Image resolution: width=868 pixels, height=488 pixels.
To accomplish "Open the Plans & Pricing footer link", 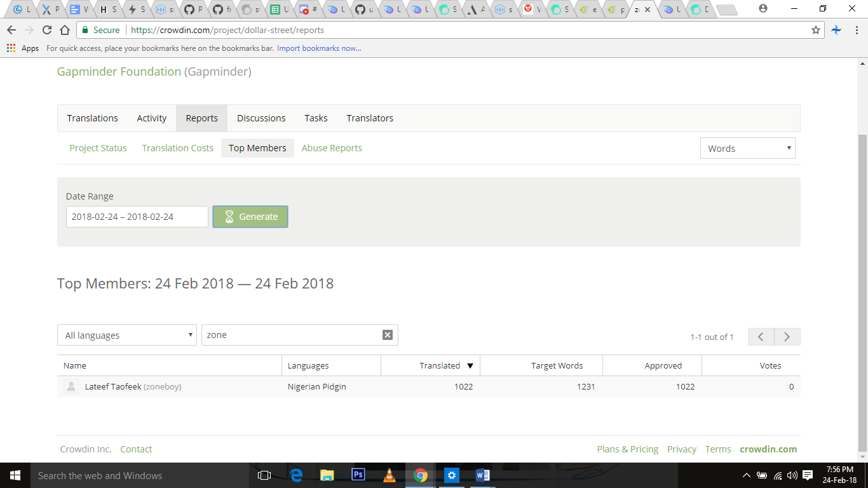I will tap(628, 449).
